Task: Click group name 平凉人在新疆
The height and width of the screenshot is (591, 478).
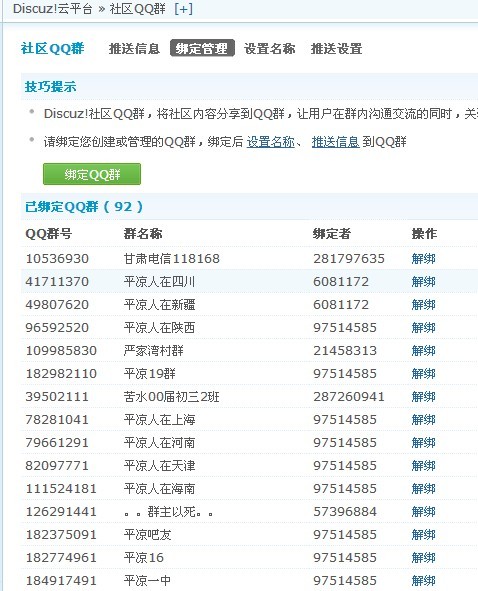Action: pyautogui.click(x=159, y=305)
